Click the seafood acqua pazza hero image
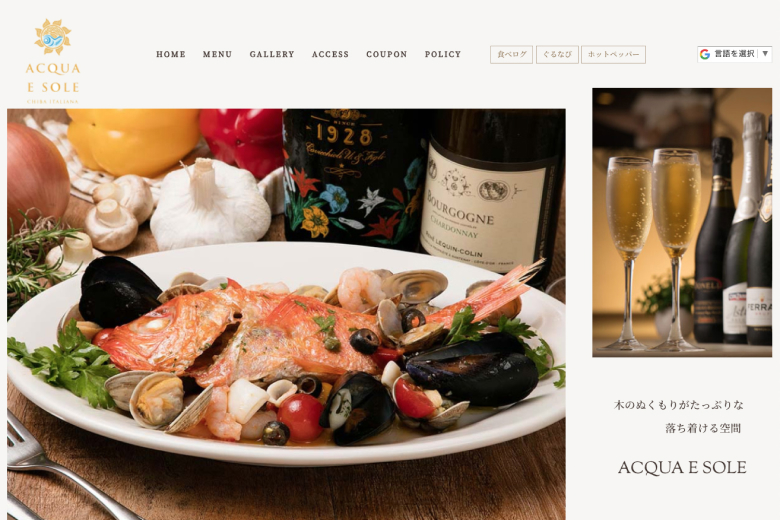 [x=286, y=314]
